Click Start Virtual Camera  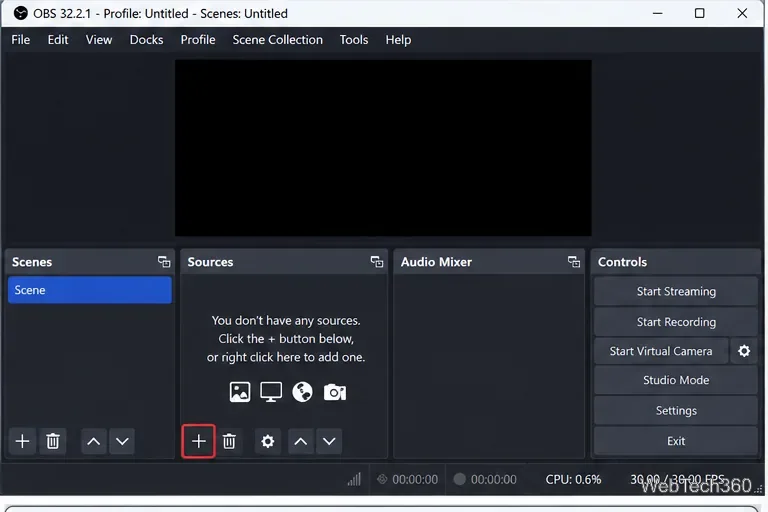[661, 351]
